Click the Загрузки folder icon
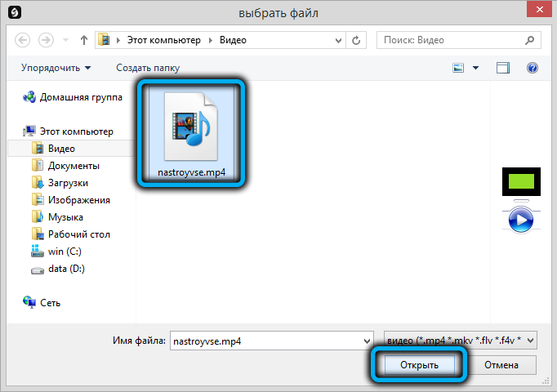Image resolution: width=557 pixels, height=392 pixels. click(x=38, y=182)
